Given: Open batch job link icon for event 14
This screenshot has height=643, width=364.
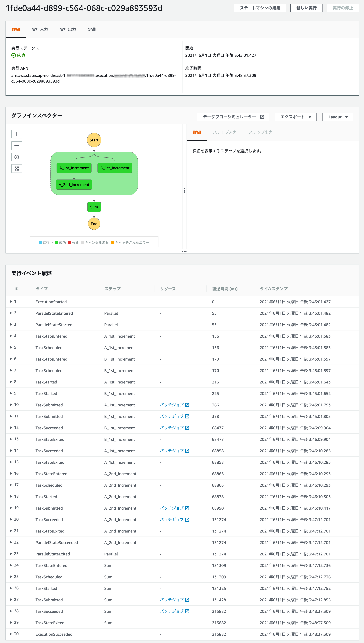Looking at the screenshot, I should 187,451.
